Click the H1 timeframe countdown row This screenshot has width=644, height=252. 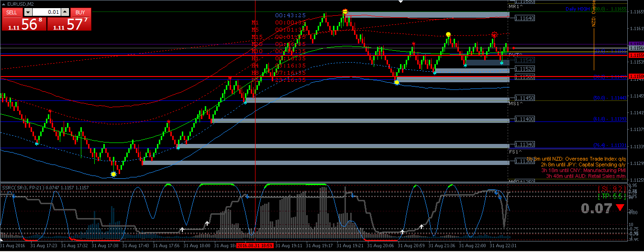click(279, 58)
